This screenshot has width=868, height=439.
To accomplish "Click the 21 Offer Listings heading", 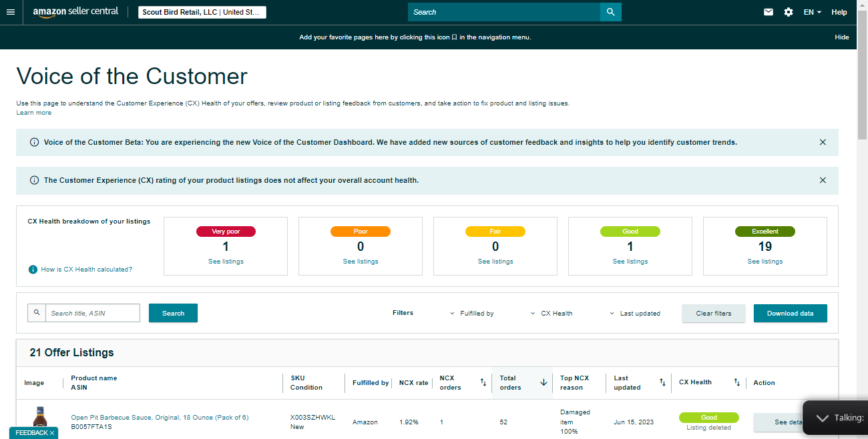I will pos(72,352).
